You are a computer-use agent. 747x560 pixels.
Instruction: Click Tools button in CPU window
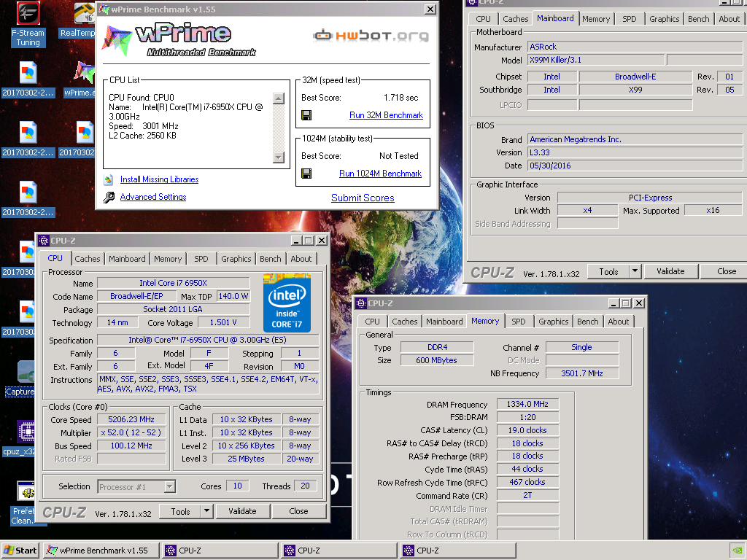tap(181, 511)
